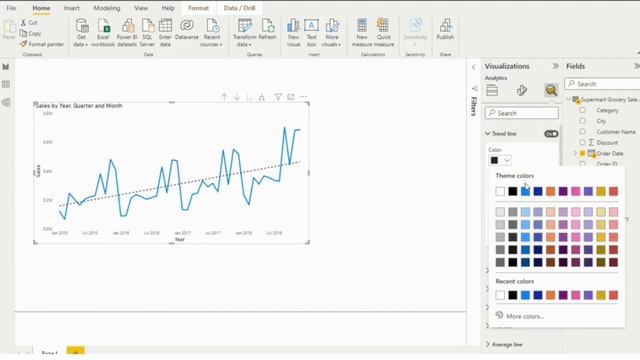Open Recent sources list
The image size is (640, 360).
(x=211, y=33)
